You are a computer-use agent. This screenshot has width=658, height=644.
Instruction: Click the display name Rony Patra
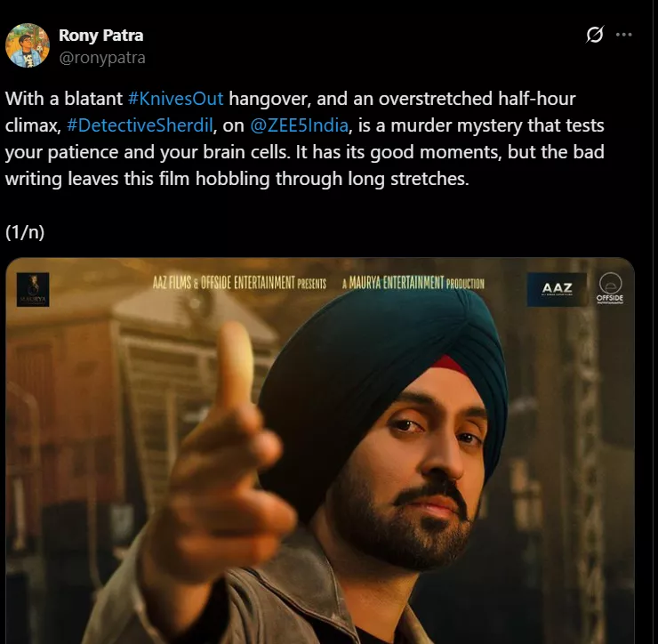100,36
